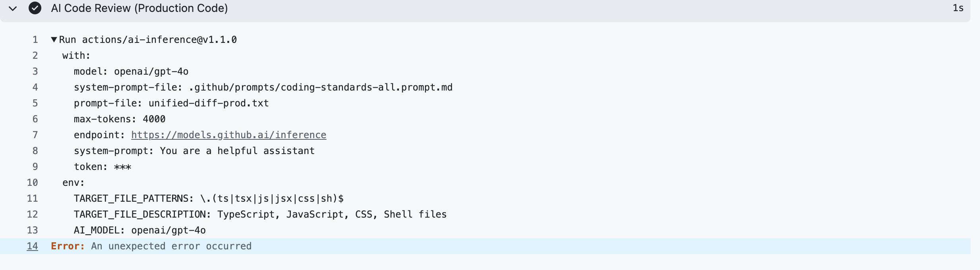This screenshot has height=270, width=980.
Task: Click the step duration 1s label
Action: click(958, 8)
